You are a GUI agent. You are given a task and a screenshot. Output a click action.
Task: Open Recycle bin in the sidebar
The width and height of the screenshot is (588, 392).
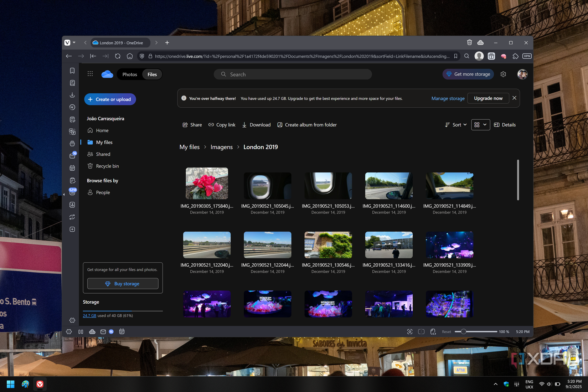pos(107,166)
